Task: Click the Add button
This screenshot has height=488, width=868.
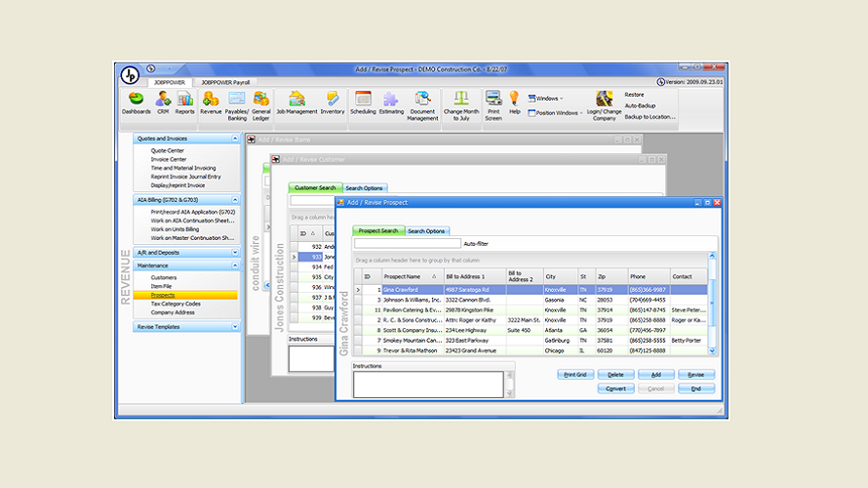Action: (x=656, y=375)
